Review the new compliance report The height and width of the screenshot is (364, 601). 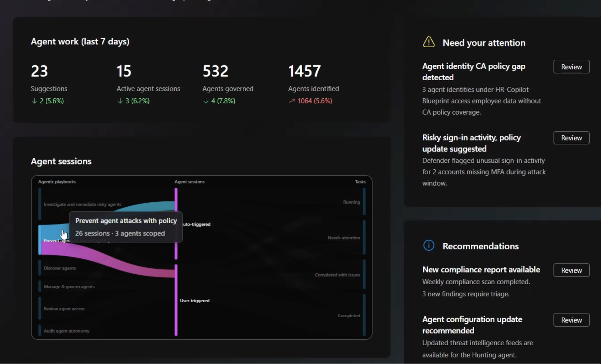click(571, 270)
